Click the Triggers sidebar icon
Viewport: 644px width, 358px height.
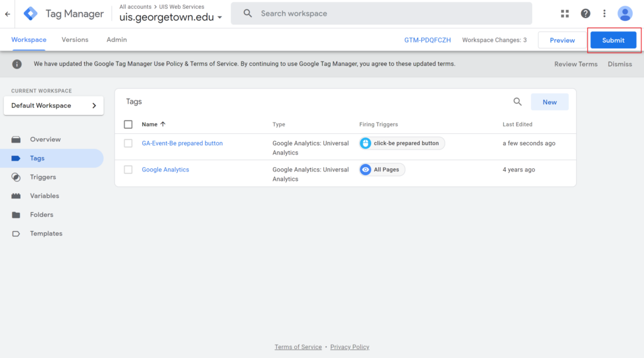point(16,177)
